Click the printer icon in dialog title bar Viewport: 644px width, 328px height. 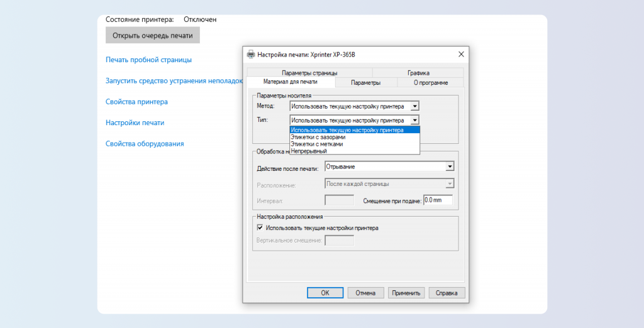click(x=251, y=55)
